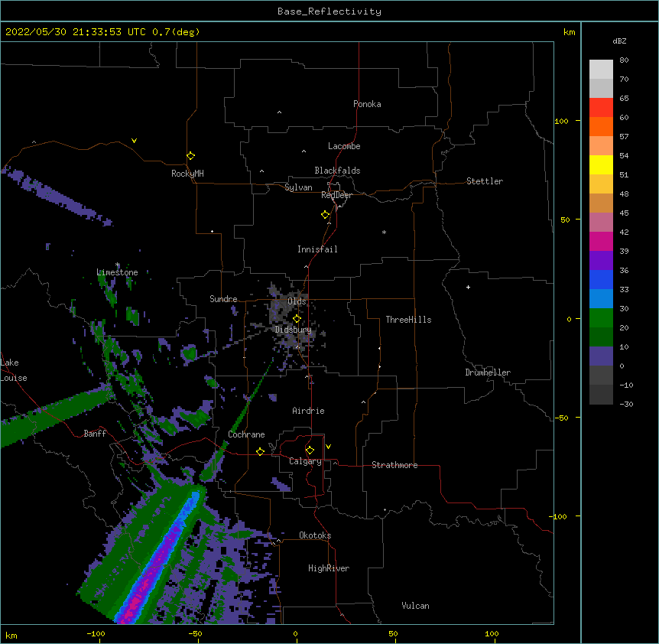Click the Olds city label
Screen dimensions: 659x644
[297, 301]
